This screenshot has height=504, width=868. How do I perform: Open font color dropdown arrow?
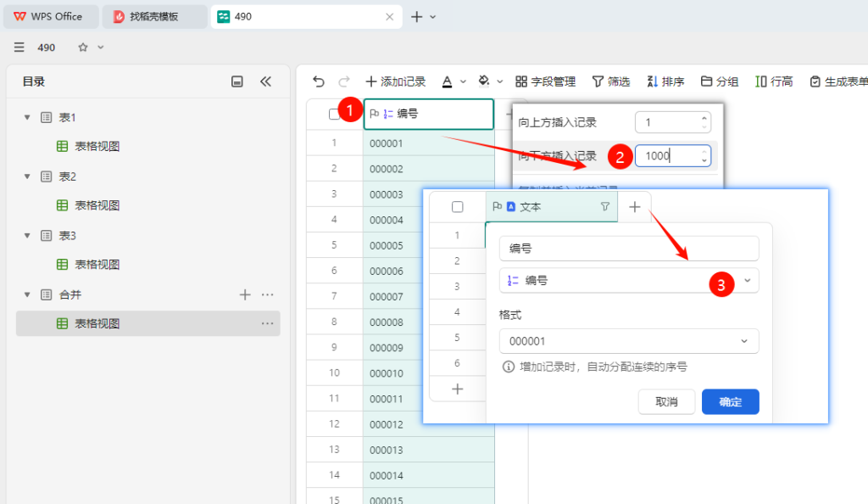(464, 81)
